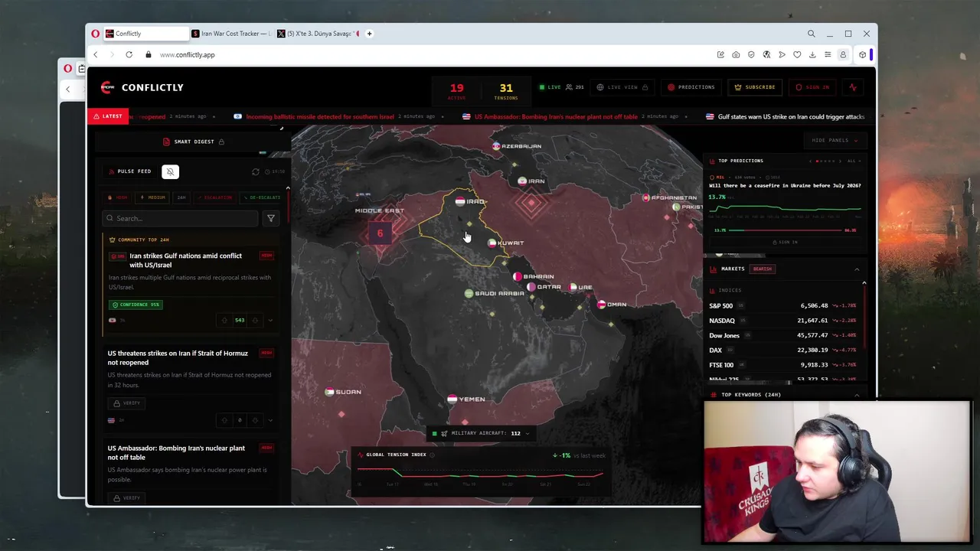Open the ALL dropdown in Top Predictions
This screenshot has width=980, height=551.
853,161
